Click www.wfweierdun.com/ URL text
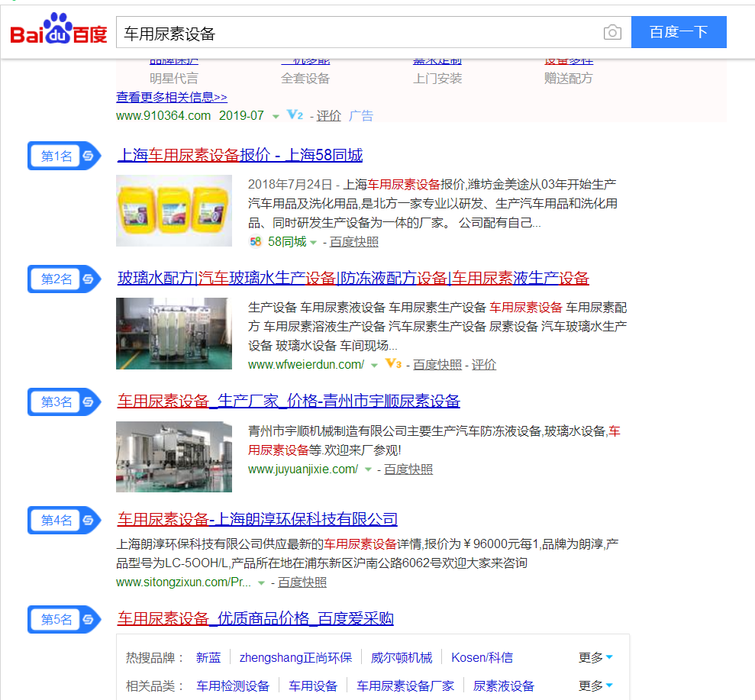This screenshot has height=700, width=755. [x=306, y=364]
